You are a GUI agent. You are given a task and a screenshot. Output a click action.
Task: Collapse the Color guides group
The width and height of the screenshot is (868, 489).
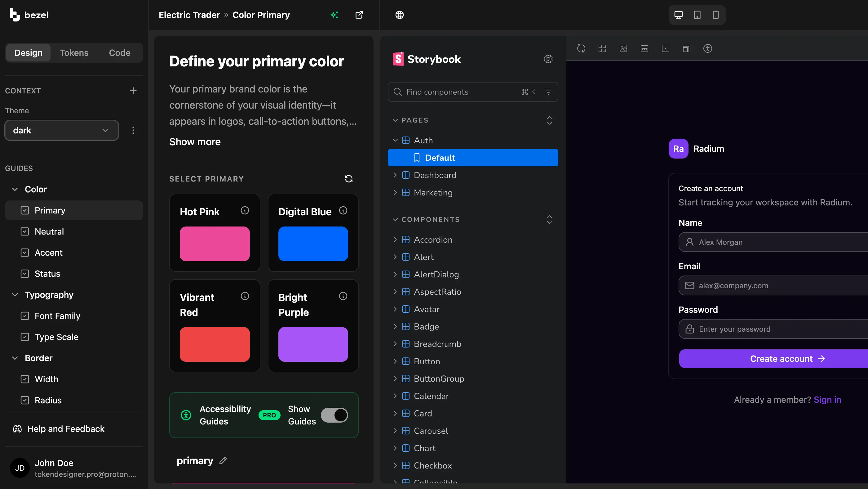coord(15,190)
